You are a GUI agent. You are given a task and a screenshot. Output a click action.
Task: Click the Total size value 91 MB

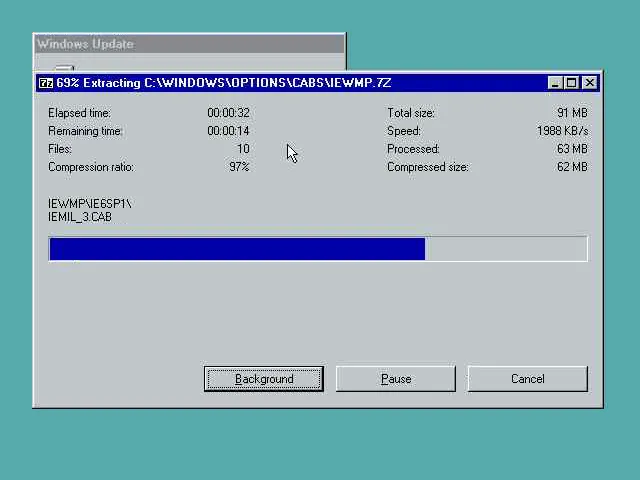point(572,113)
